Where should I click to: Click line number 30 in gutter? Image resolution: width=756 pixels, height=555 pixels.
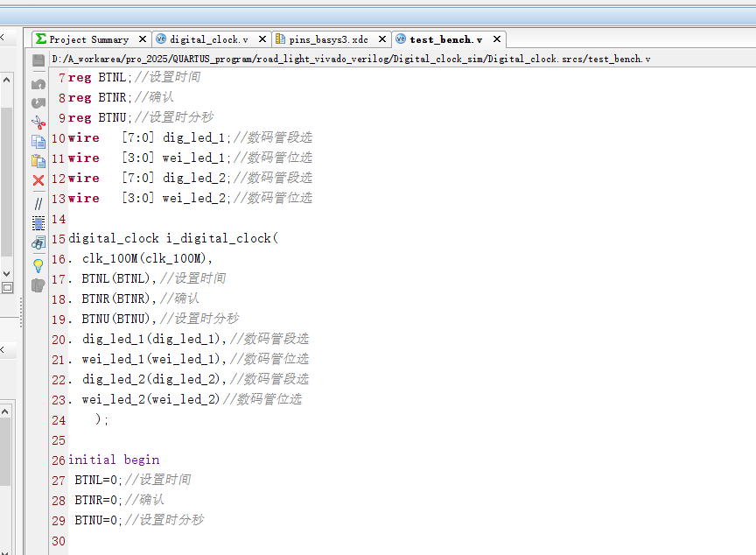tap(59, 541)
